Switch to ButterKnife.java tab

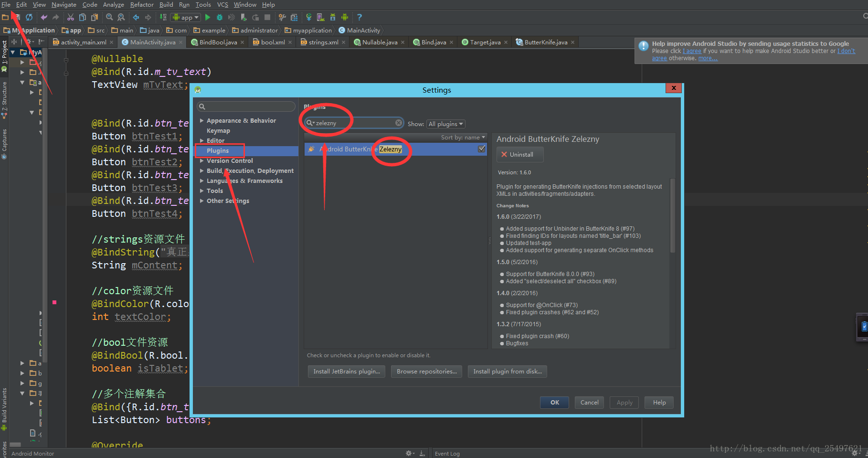pos(546,42)
